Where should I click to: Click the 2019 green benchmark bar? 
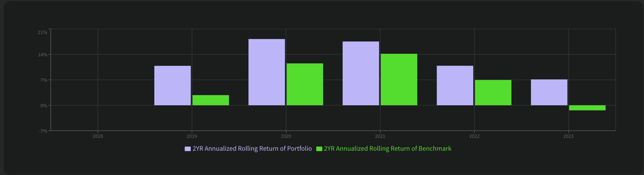pos(211,100)
